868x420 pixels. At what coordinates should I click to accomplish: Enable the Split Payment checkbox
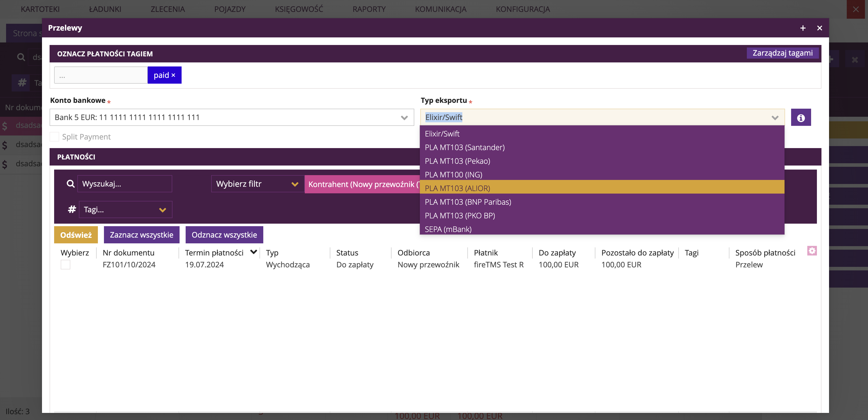[x=54, y=137]
